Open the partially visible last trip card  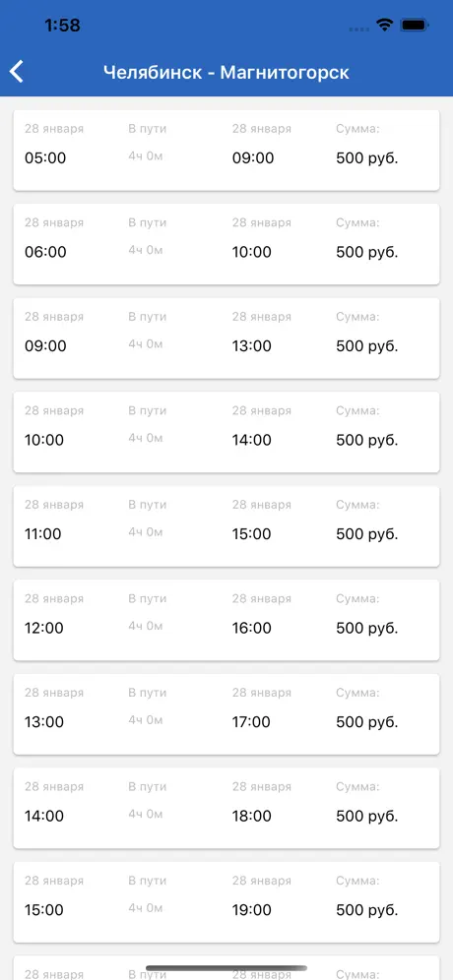[226, 967]
